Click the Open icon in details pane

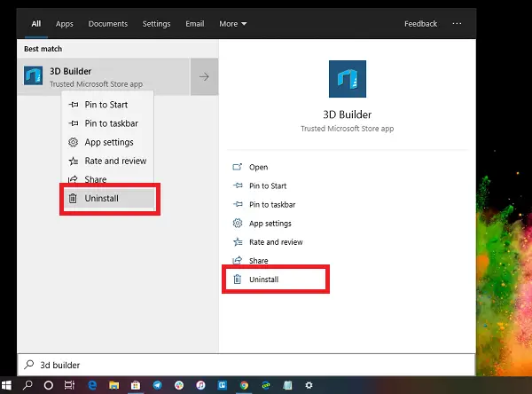[x=237, y=167]
